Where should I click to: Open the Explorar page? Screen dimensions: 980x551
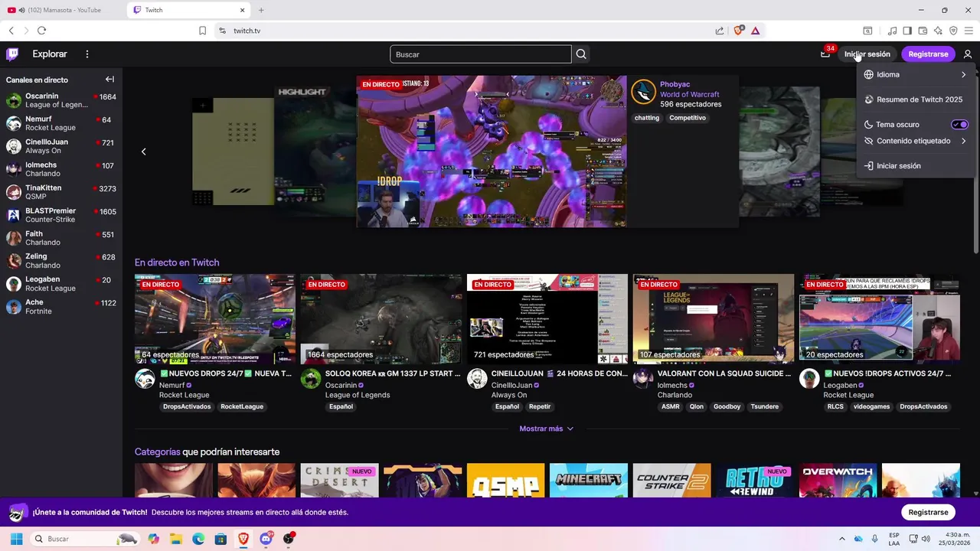click(50, 54)
